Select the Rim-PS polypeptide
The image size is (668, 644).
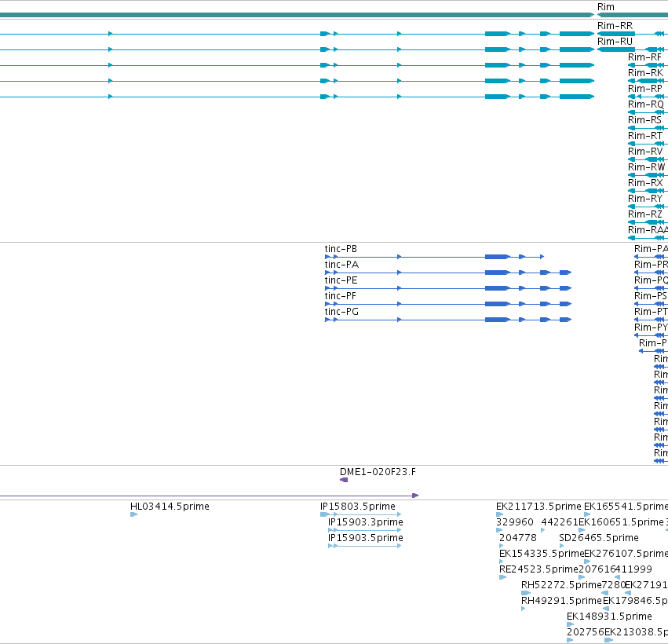pos(651,296)
